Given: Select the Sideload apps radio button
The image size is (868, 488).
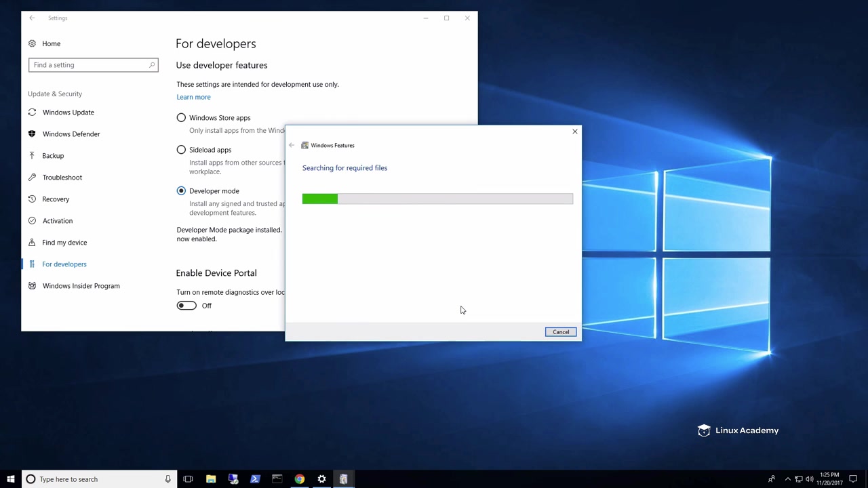Looking at the screenshot, I should coord(181,150).
